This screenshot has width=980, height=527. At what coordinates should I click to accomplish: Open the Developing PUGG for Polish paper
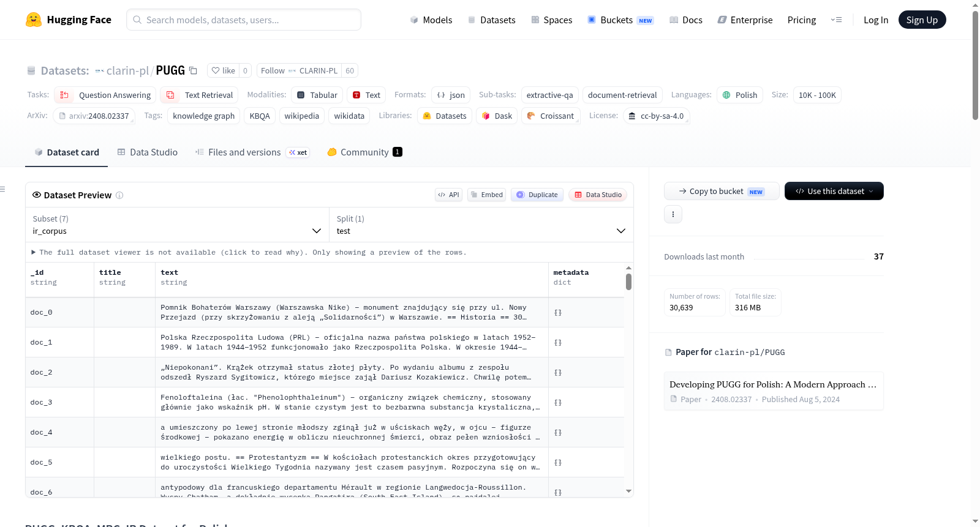[774, 391]
